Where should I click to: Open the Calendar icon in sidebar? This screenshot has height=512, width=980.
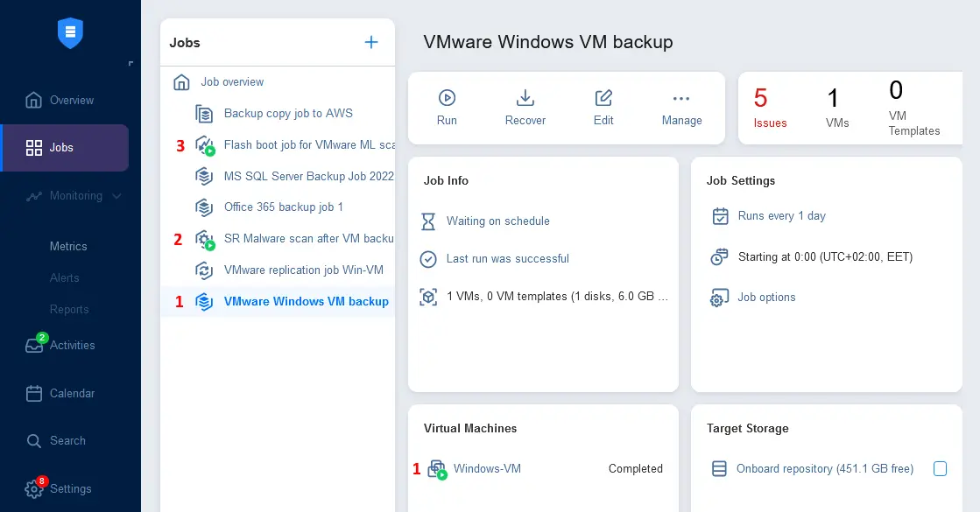pyautogui.click(x=34, y=393)
